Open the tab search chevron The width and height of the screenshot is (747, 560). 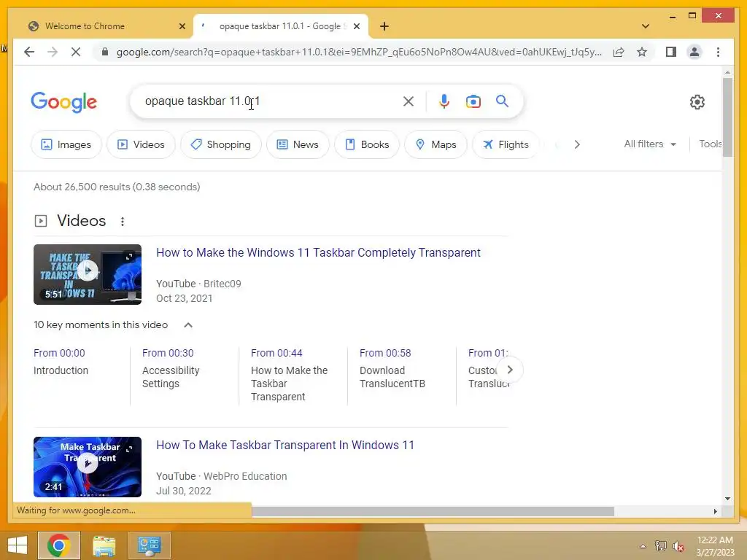coord(645,26)
